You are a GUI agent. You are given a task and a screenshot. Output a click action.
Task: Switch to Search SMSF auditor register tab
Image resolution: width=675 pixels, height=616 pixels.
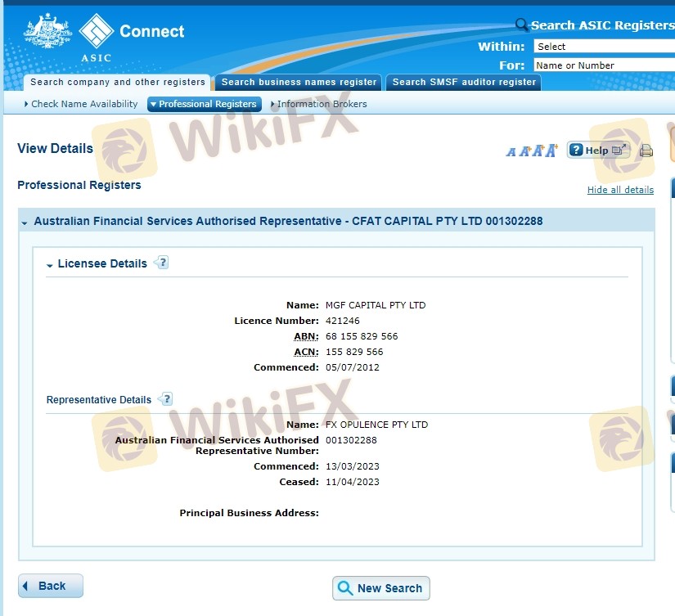(x=464, y=82)
